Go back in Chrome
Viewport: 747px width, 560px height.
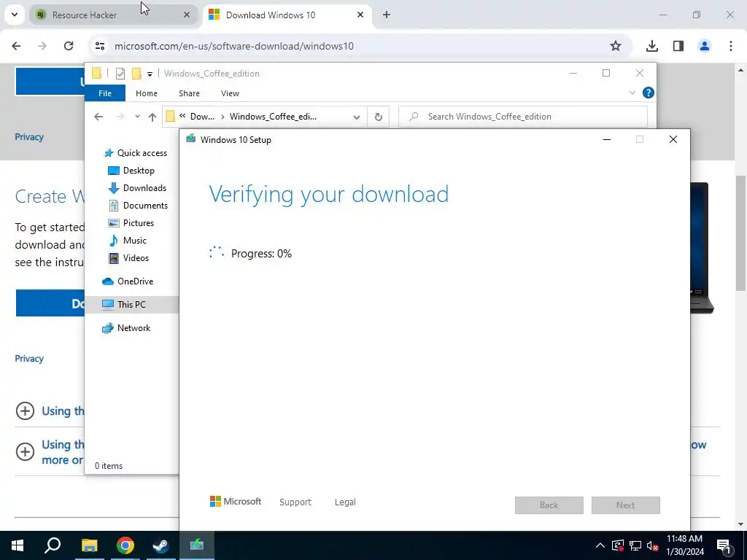(16, 46)
